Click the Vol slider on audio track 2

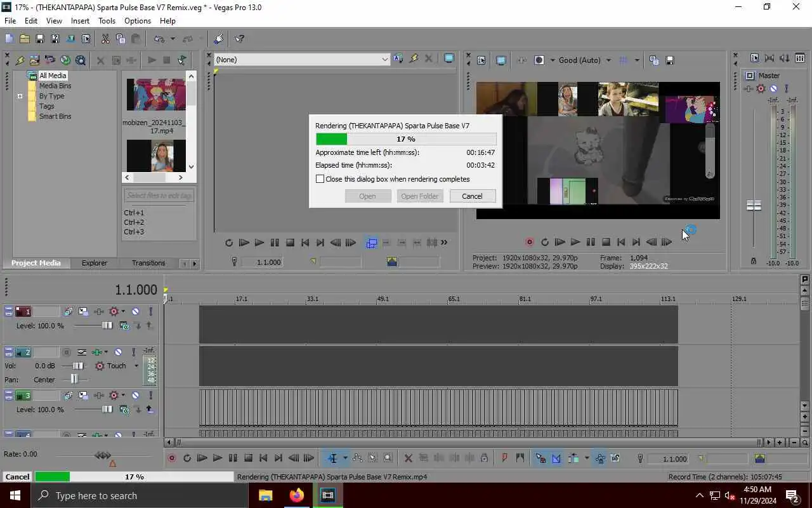[x=77, y=366]
